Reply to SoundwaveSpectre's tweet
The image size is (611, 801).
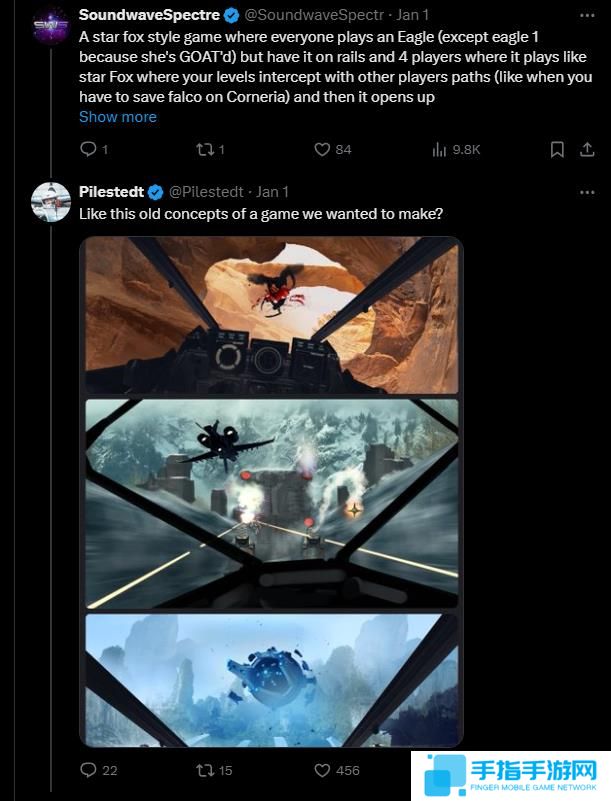pyautogui.click(x=88, y=149)
